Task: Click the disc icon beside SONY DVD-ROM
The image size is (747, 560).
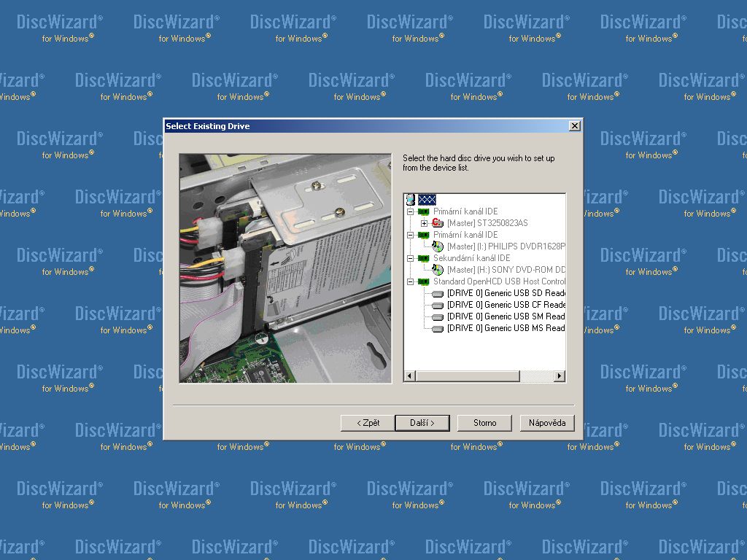Action: (x=438, y=270)
